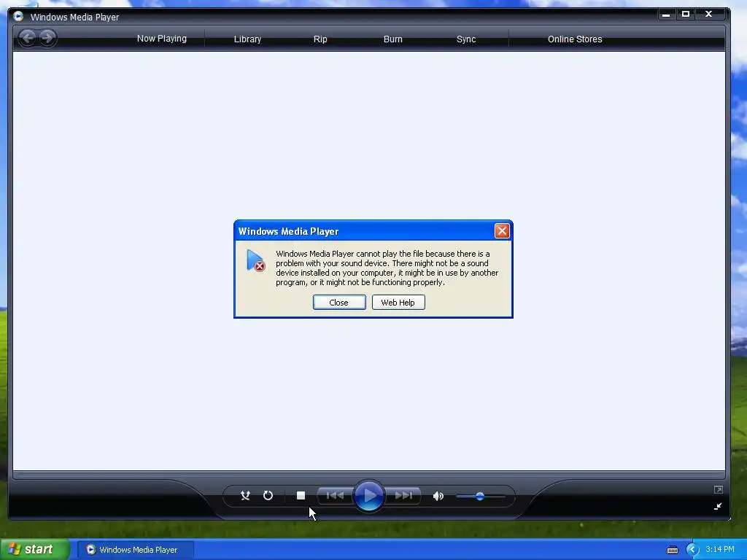
Task: Open the Sync tab
Action: pos(466,39)
